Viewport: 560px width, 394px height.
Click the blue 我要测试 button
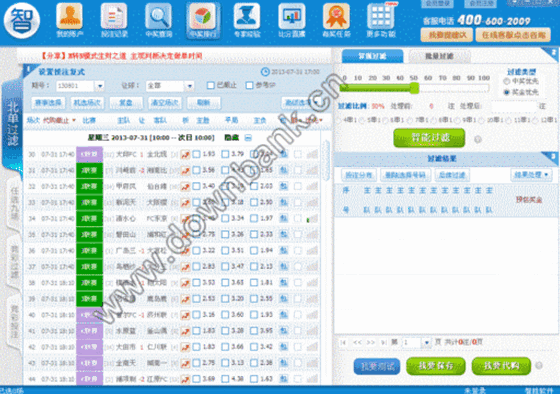377,366
